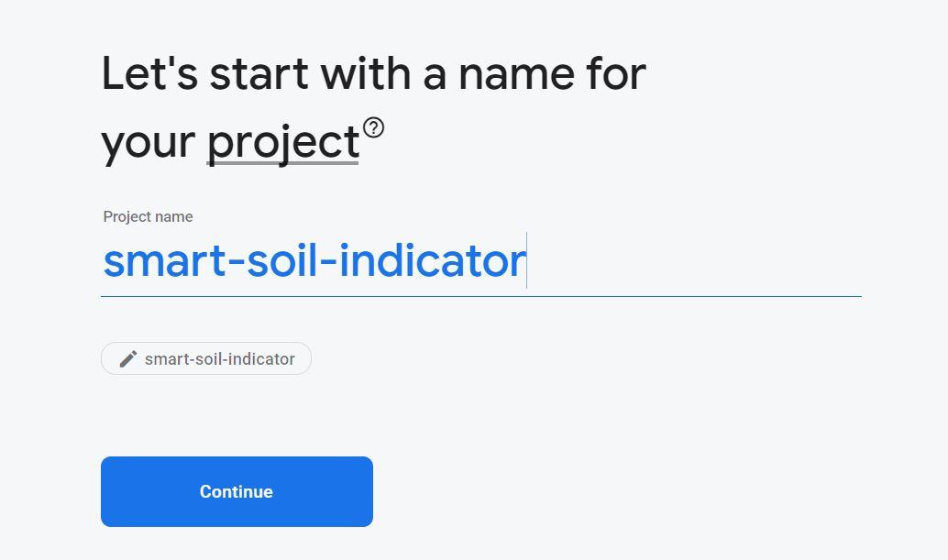Click the 'Project name' field label
The width and height of the screenshot is (948, 560).
[148, 216]
